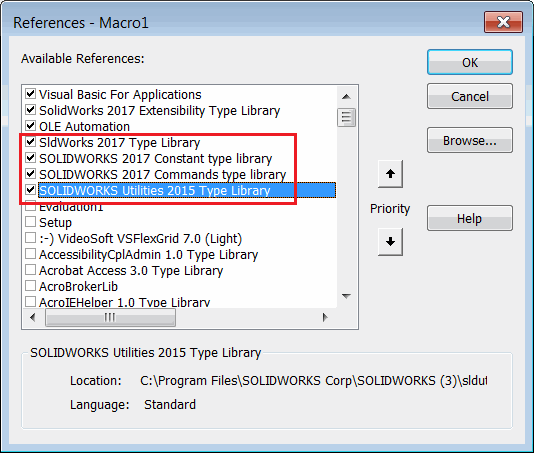Uncheck SOLIDWORKS Utilities 2015 Type Library

(31, 189)
